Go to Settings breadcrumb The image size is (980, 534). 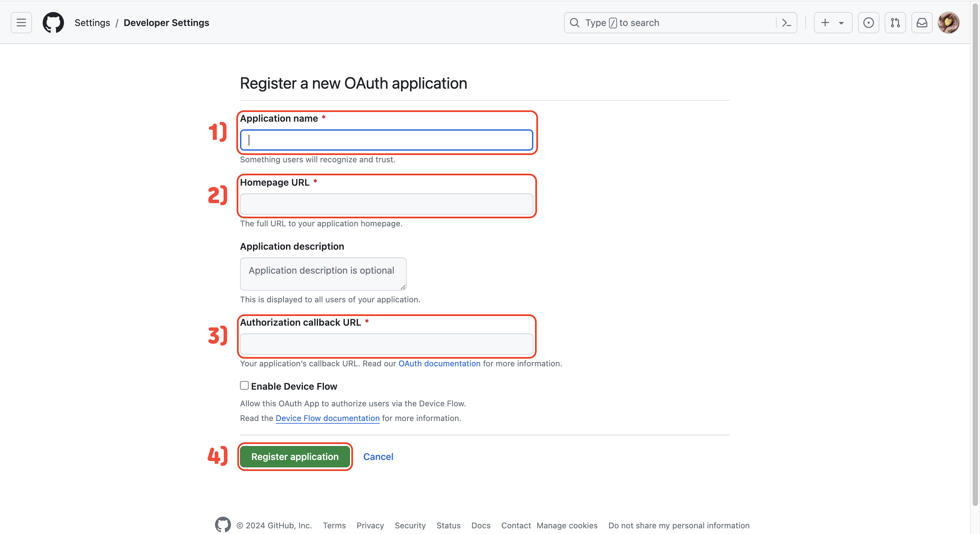click(92, 23)
